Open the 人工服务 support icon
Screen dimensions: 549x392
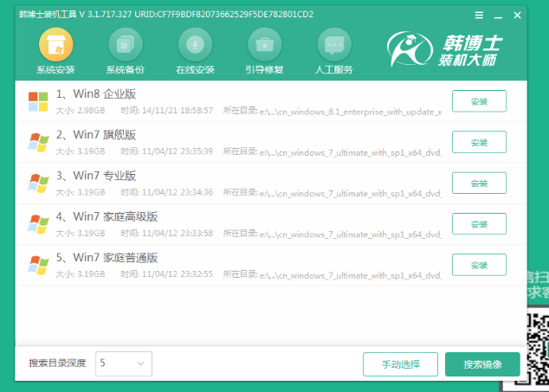[333, 45]
